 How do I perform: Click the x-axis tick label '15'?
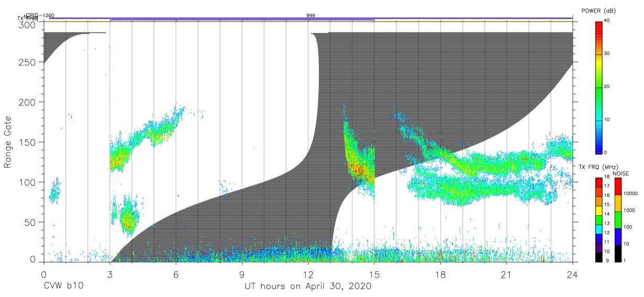[x=374, y=274]
